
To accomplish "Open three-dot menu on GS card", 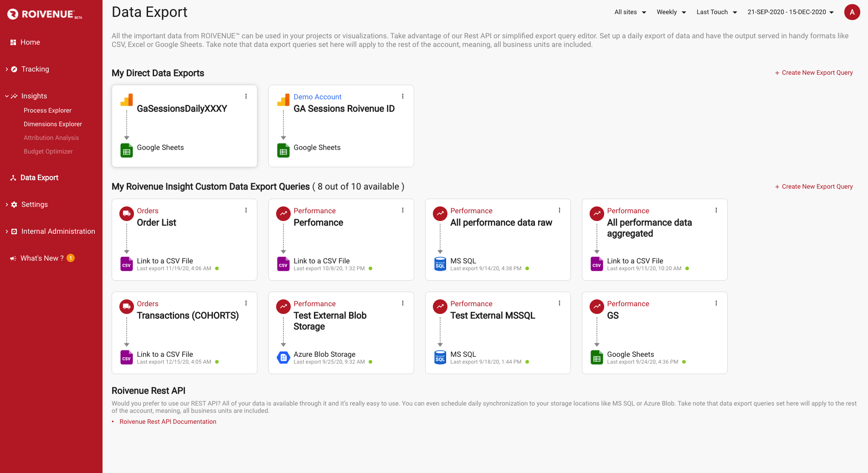I will [716, 303].
